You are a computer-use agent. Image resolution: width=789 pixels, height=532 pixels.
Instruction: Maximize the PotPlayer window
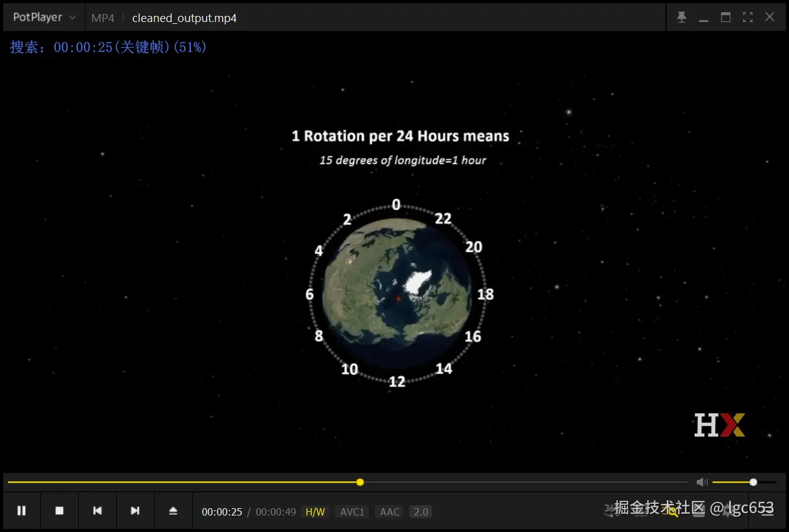coord(725,17)
